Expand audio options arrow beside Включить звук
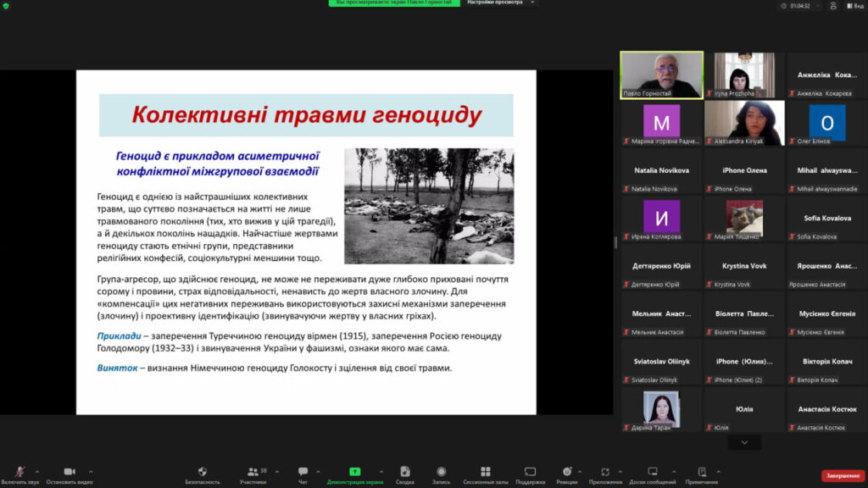 pyautogui.click(x=37, y=471)
